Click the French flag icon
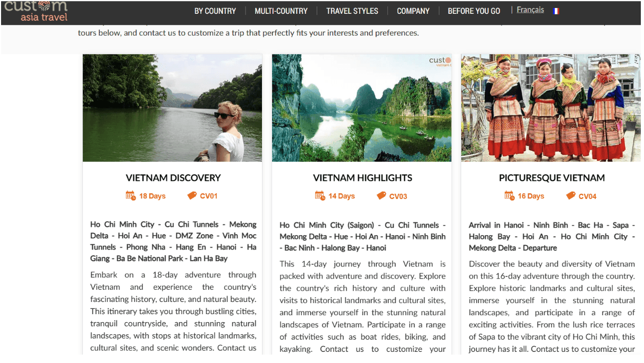 click(556, 11)
